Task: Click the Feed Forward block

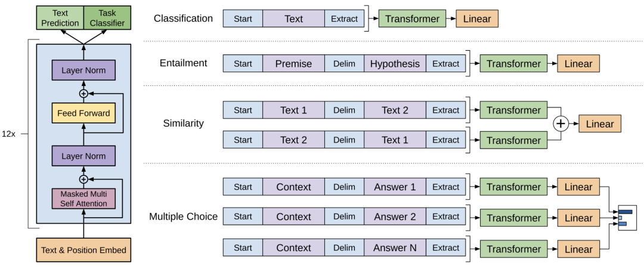Action: point(83,113)
